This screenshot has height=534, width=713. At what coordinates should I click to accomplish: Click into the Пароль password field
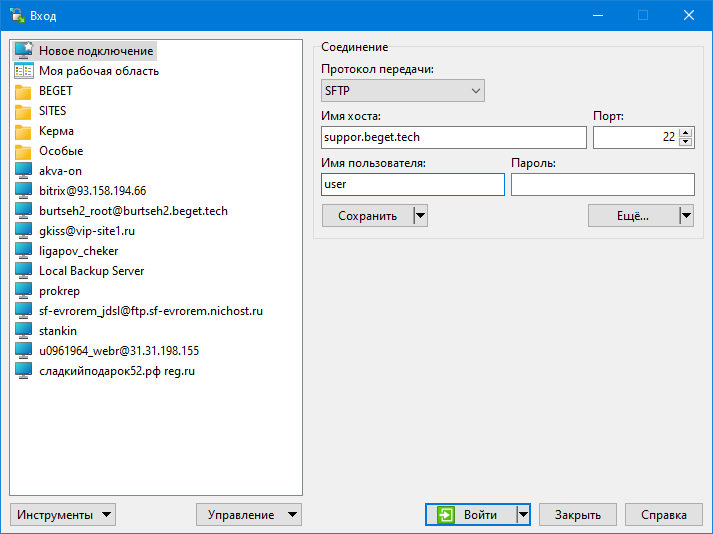[602, 185]
